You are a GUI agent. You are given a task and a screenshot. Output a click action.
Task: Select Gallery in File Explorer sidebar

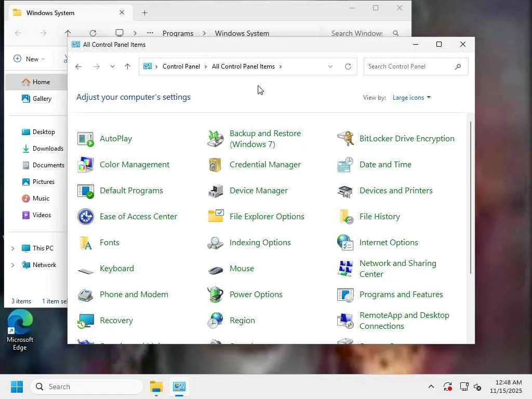[36, 99]
